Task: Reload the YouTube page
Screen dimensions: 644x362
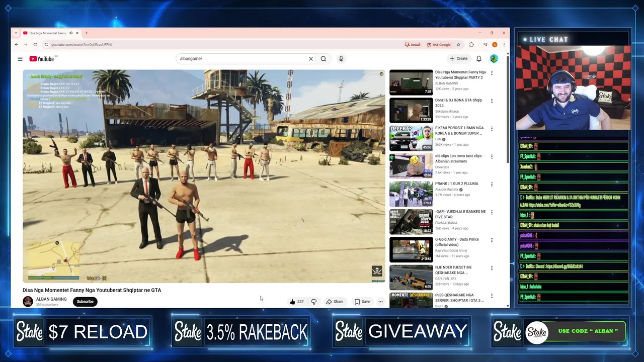Action: (x=35, y=45)
